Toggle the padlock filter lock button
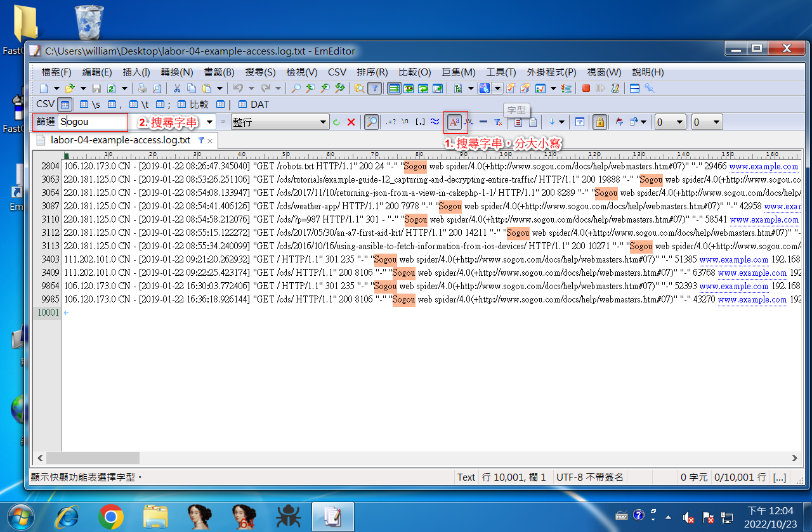This screenshot has height=532, width=812. [x=599, y=122]
